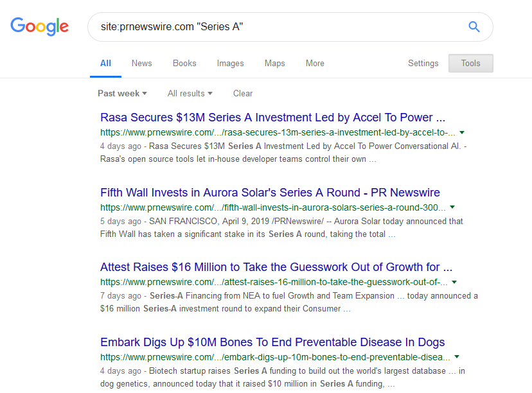
Task: Click the "7 days ago" date text
Action: (x=120, y=296)
